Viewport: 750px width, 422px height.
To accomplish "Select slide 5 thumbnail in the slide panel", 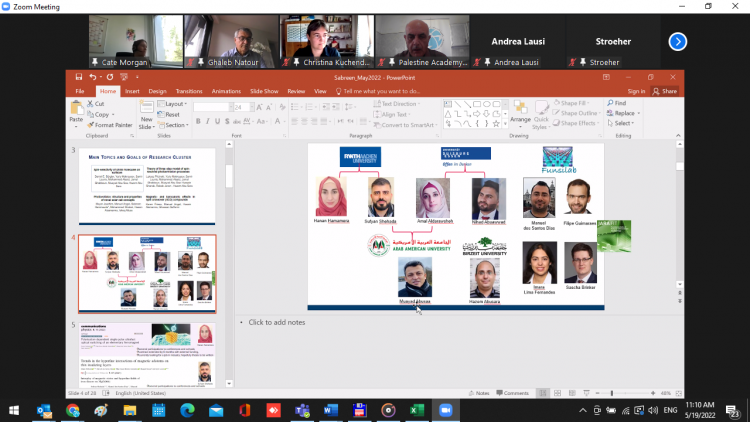I will [x=147, y=355].
